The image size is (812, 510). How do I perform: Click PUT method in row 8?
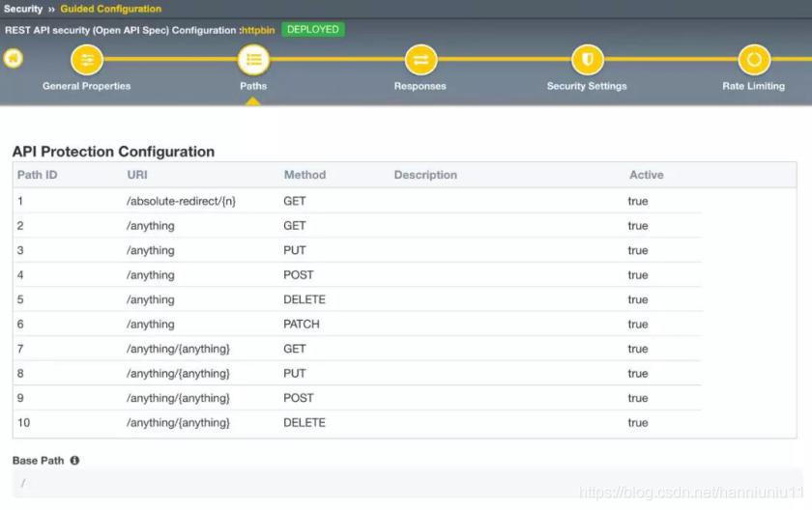[295, 374]
